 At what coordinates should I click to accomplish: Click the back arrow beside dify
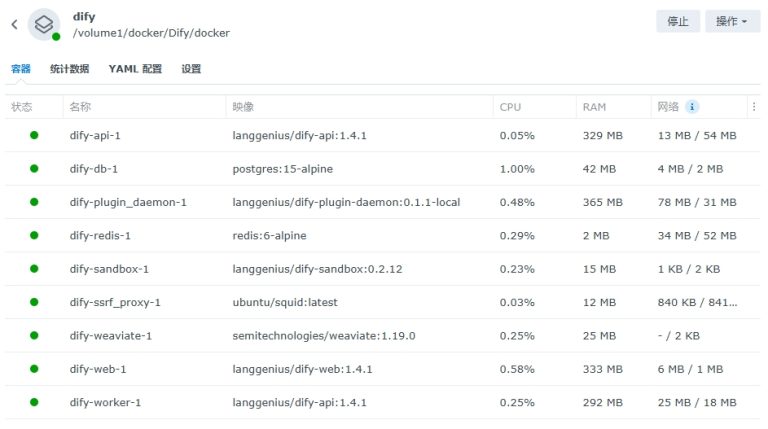click(14, 24)
